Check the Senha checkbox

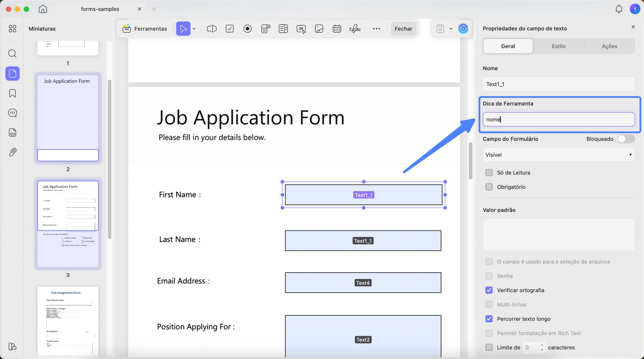tap(489, 276)
